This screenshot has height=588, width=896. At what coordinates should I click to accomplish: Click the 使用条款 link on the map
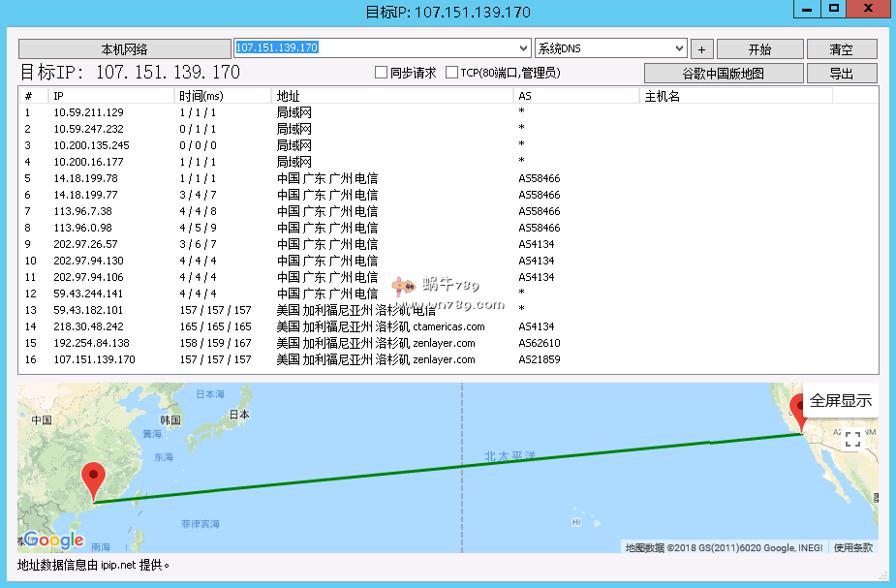[x=855, y=546]
